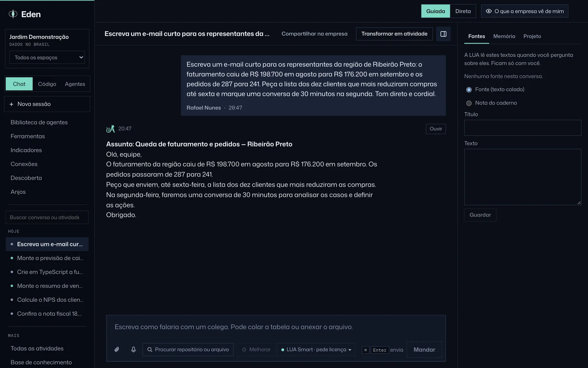Click the Ouvir button
Viewport: 588px width, 368px height.
[x=436, y=129]
